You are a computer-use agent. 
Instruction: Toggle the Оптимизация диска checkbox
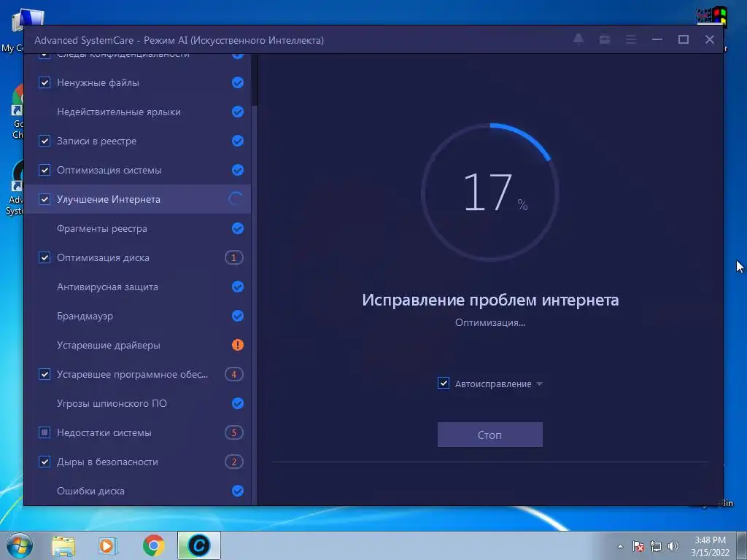pyautogui.click(x=44, y=257)
